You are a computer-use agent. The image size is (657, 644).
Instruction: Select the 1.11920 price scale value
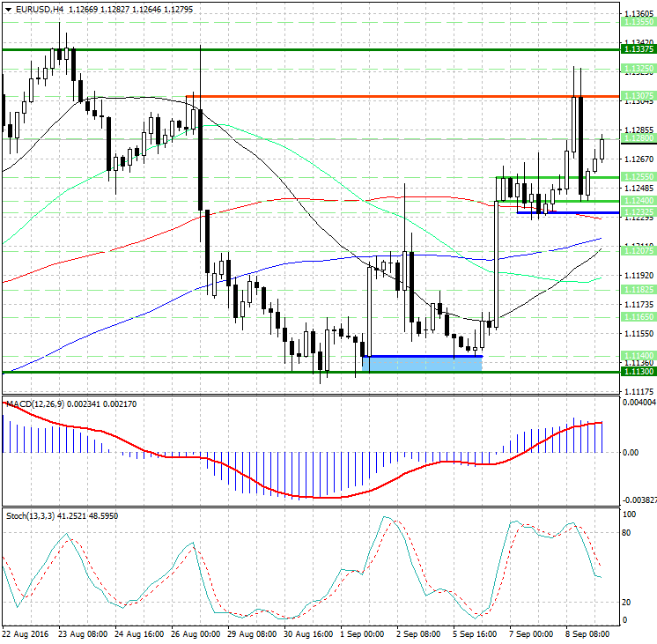pos(639,276)
